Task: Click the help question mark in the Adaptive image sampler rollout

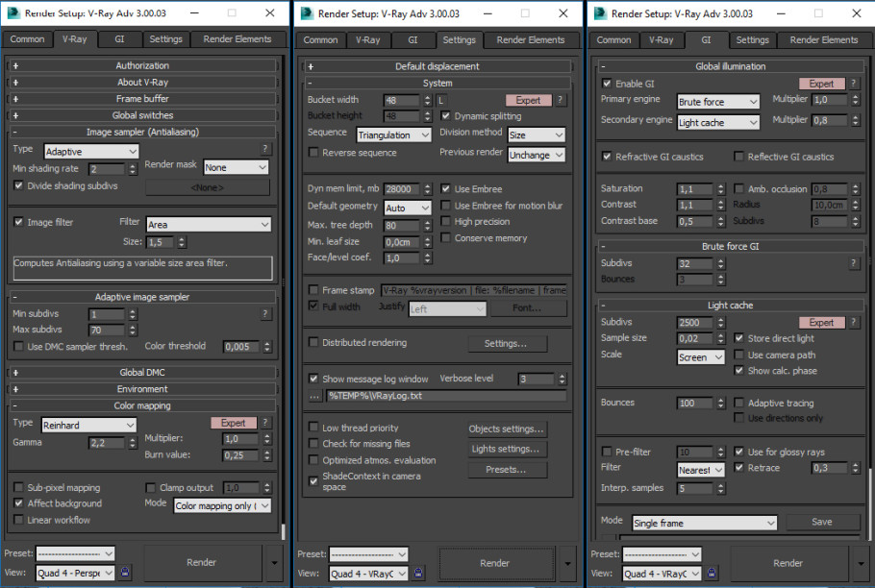Action: pos(265,314)
